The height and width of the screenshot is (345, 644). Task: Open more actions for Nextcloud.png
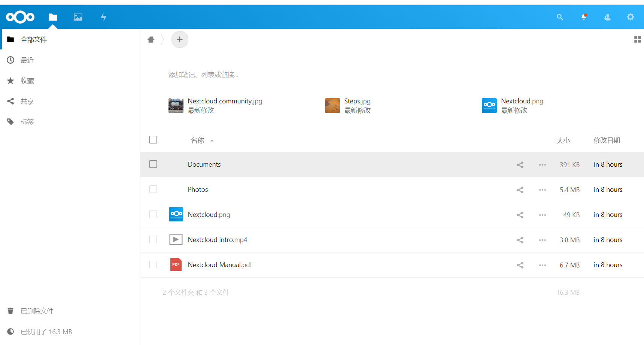coord(543,215)
